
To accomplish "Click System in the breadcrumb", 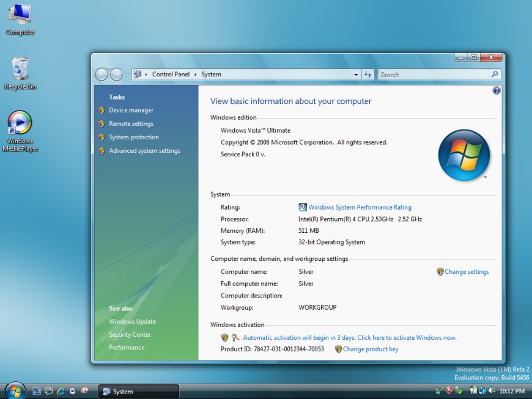I will pyautogui.click(x=211, y=75).
